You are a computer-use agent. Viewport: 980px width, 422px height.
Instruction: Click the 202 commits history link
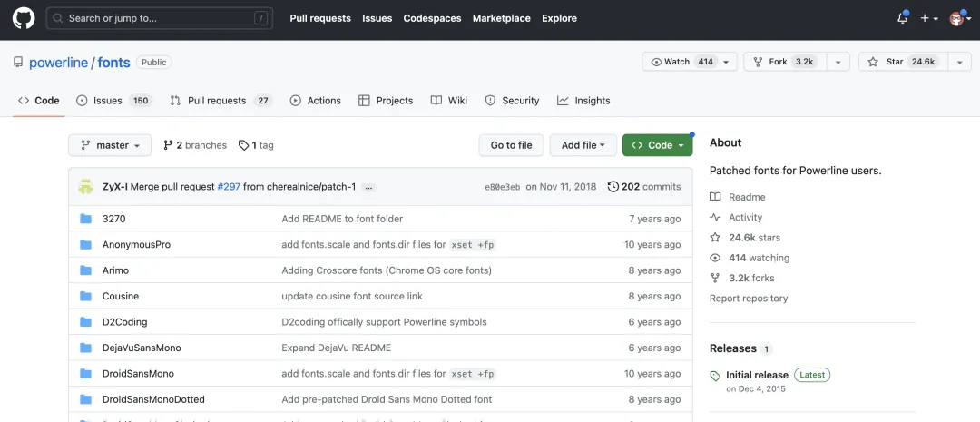point(644,187)
